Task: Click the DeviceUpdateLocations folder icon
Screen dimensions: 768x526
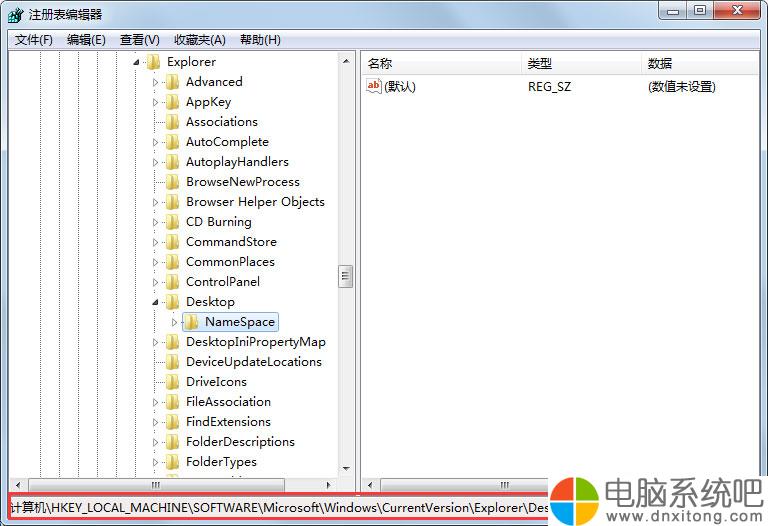Action: click(172, 362)
